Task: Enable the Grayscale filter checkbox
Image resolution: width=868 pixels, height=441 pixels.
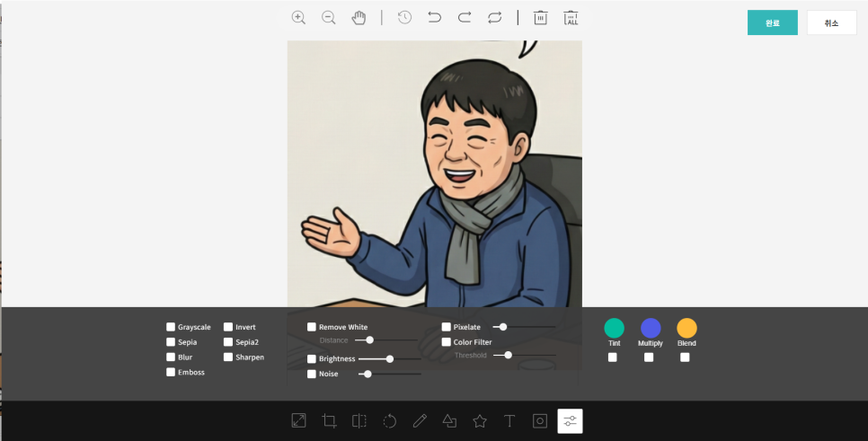Action: [171, 328]
